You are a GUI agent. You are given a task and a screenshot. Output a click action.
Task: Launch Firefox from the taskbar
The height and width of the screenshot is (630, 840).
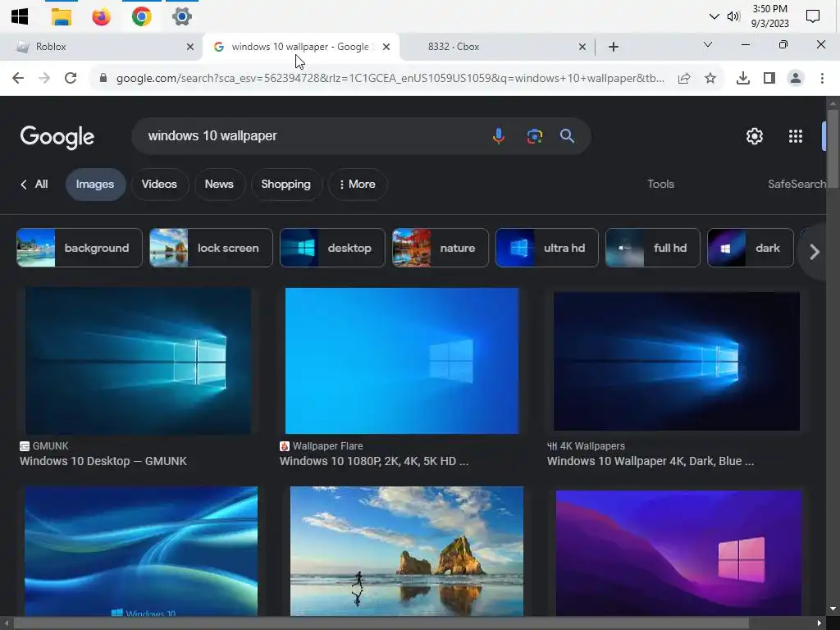click(101, 16)
